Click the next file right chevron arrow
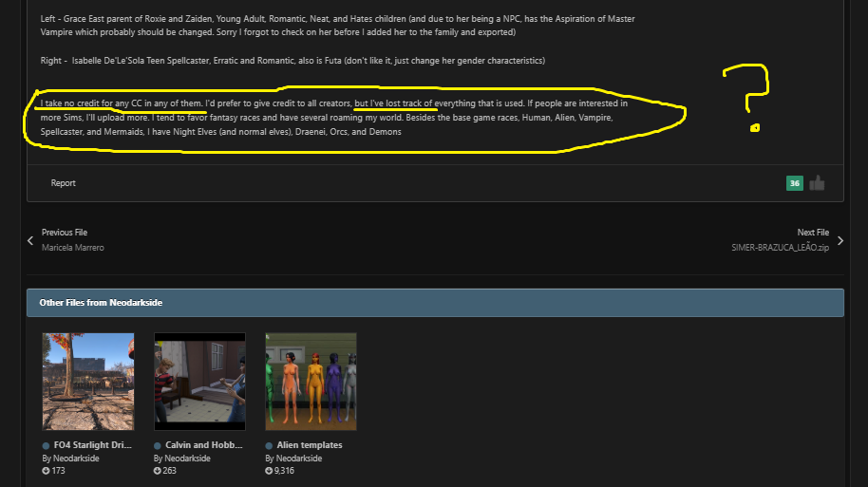 tap(840, 240)
